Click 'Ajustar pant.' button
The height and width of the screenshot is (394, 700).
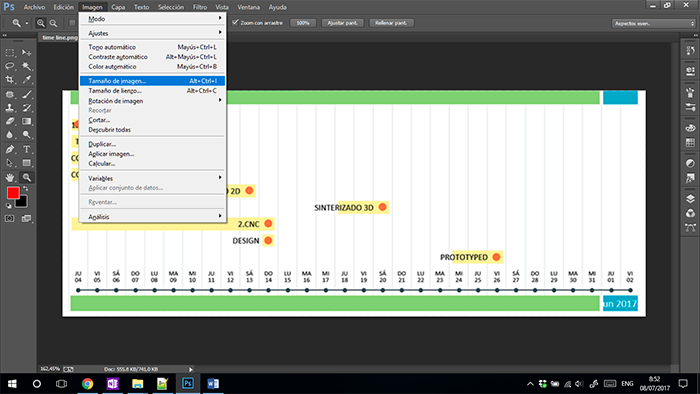coord(342,23)
